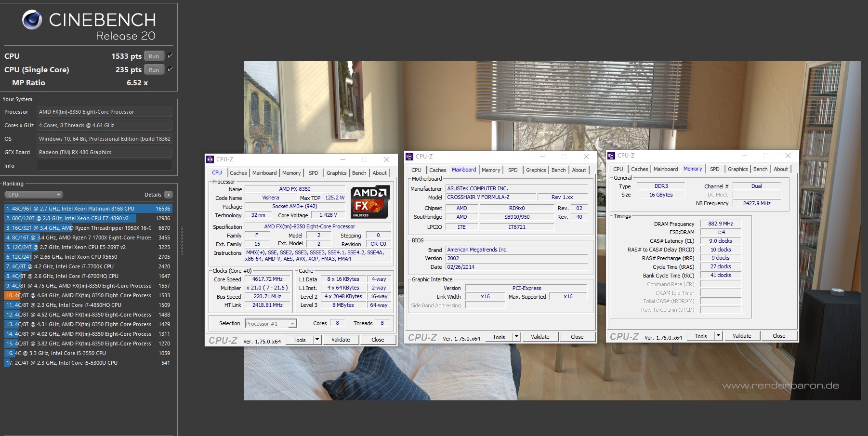Click the 16 GBytes memory size value

tap(661, 195)
